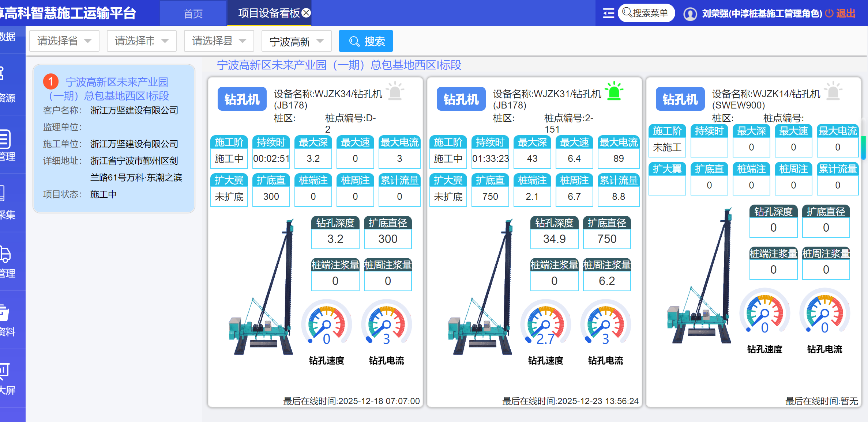Open the 宁波高新 project dropdown
868x422 pixels.
pyautogui.click(x=296, y=41)
